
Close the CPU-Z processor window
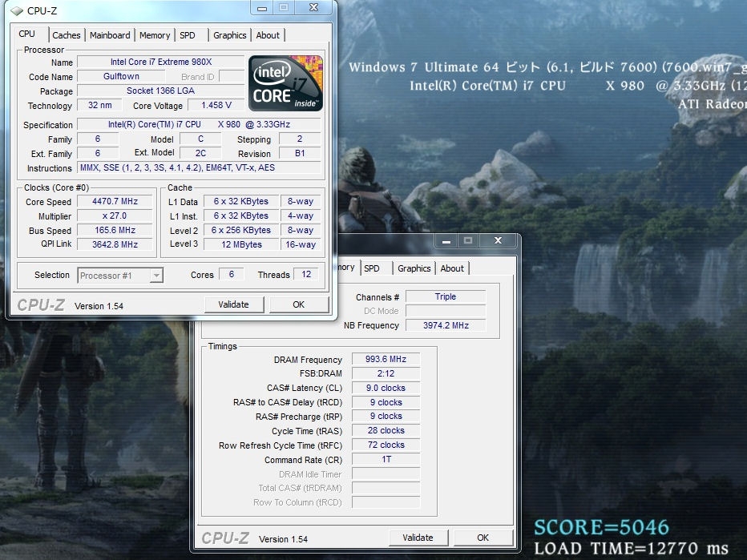point(313,8)
